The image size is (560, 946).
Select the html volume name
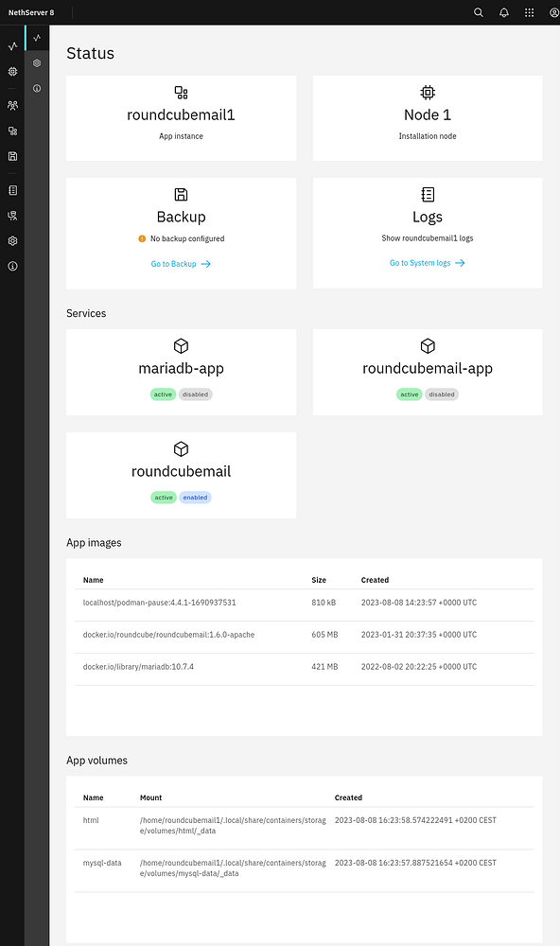pyautogui.click(x=91, y=820)
